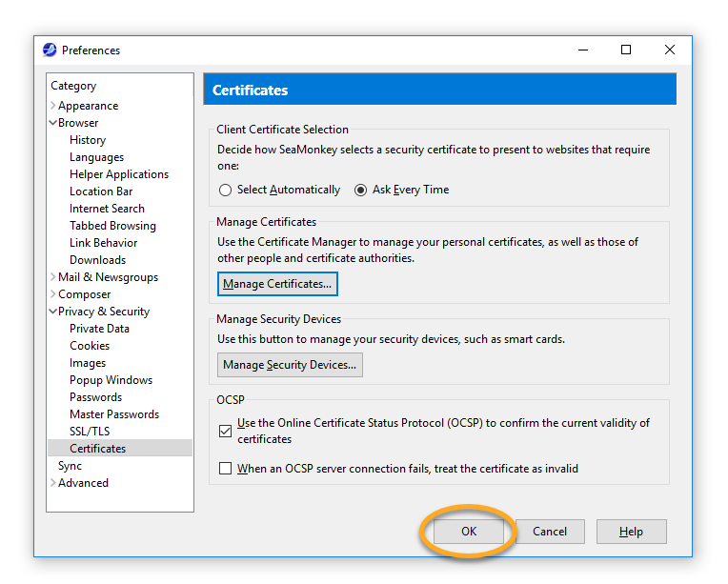This screenshot has height=584, width=728.
Task: Choose the Ask Every Time radio button
Action: 360,190
